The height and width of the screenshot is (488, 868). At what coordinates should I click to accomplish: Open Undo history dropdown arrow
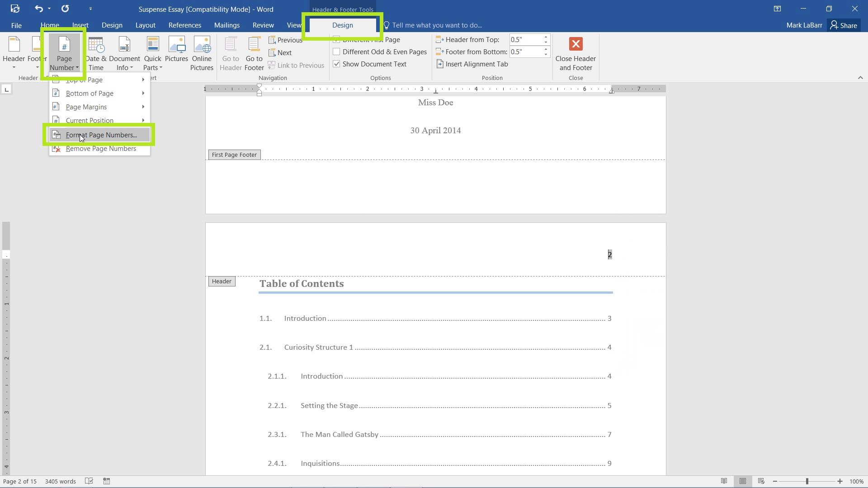pyautogui.click(x=49, y=9)
